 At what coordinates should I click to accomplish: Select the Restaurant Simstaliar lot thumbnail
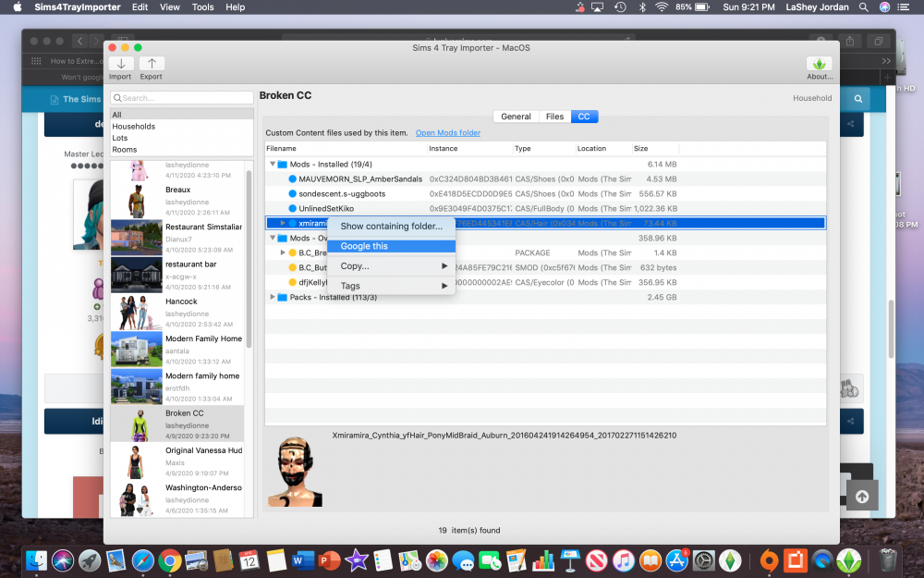(136, 238)
